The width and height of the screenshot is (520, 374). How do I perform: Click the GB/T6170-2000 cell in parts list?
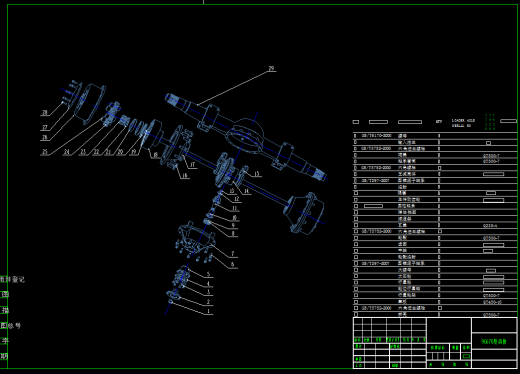point(376,136)
